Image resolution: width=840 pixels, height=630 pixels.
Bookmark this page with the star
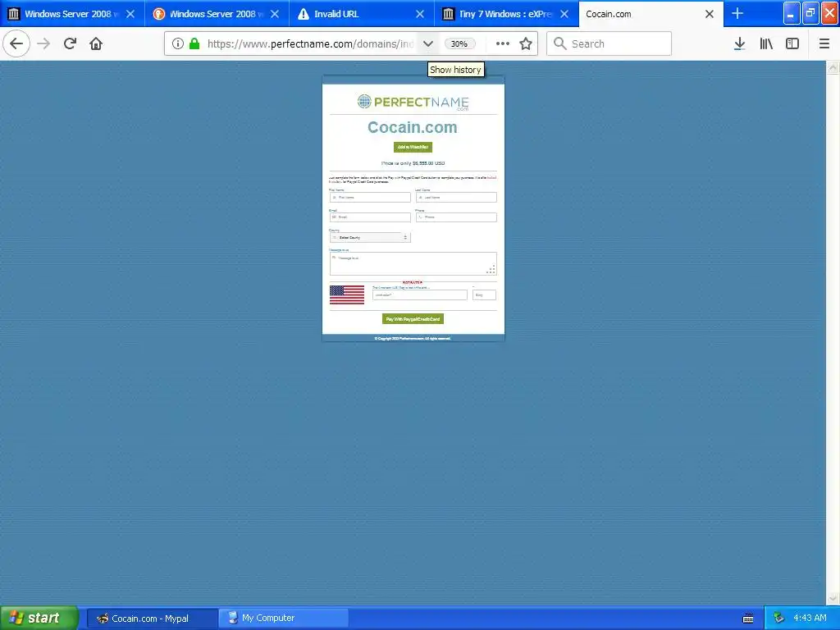point(526,44)
